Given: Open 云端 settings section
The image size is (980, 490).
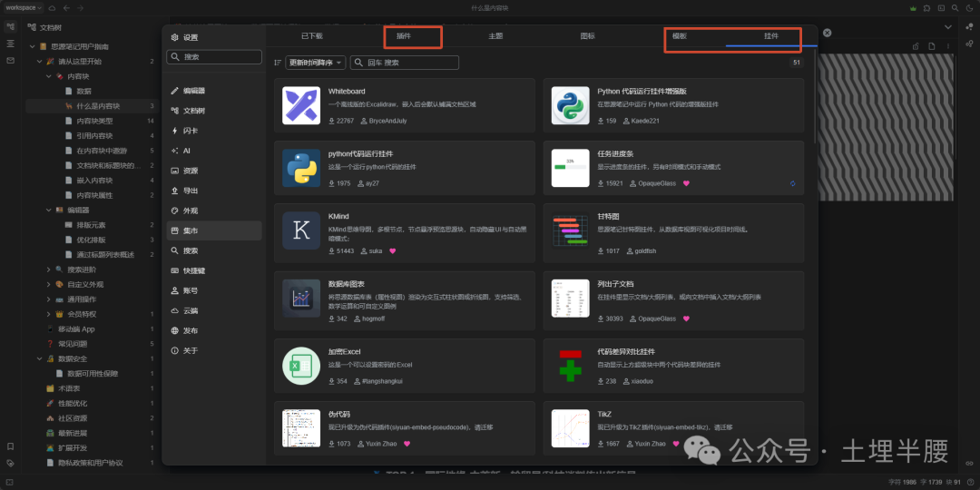Looking at the screenshot, I should (214, 310).
